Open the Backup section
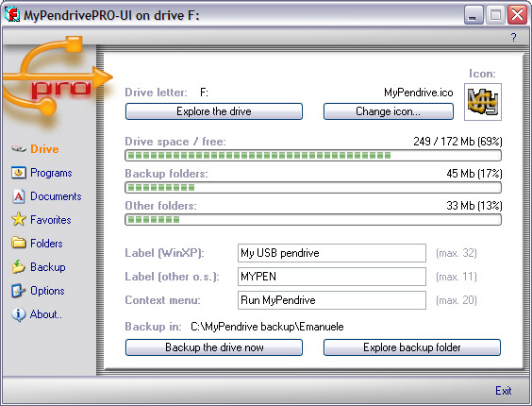The height and width of the screenshot is (406, 532). 48,267
